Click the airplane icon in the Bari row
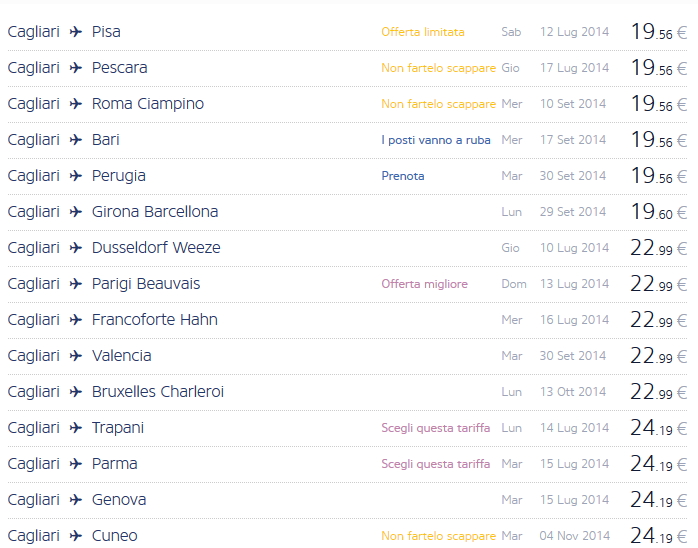This screenshot has width=698, height=548. point(76,140)
